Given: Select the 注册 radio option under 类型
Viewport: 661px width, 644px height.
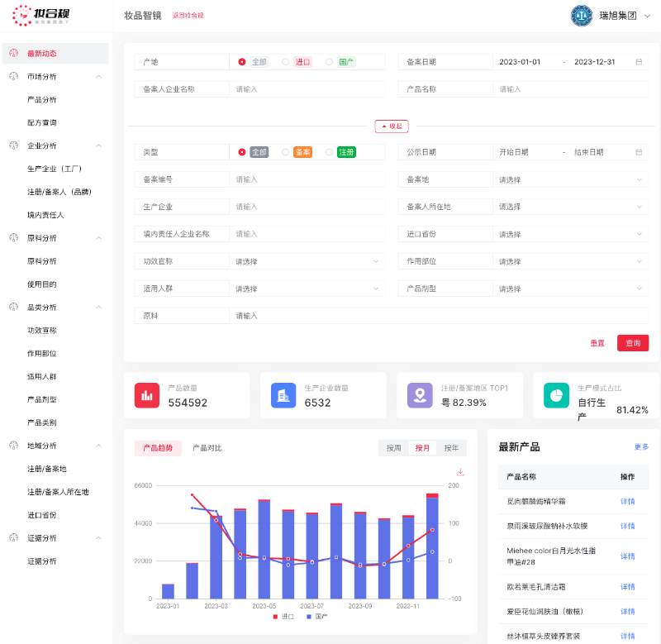Looking at the screenshot, I should tap(330, 152).
